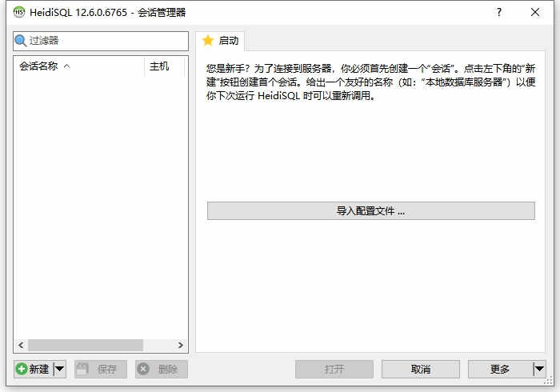Expand the dropdown arrow on 更多
560x392 pixels.
pos(540,369)
